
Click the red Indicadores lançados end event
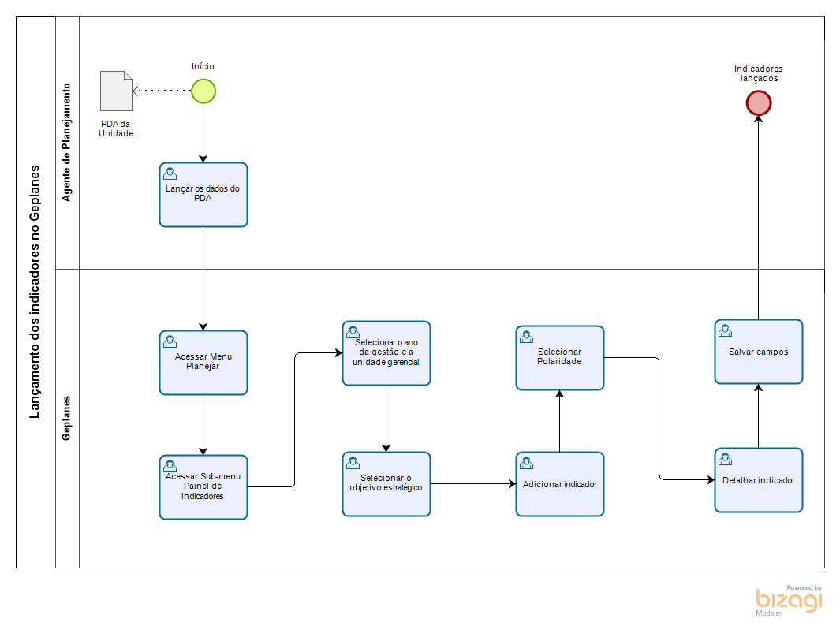758,103
